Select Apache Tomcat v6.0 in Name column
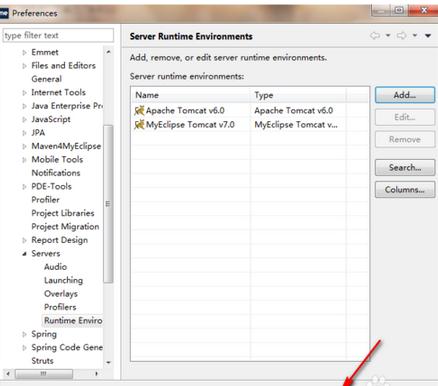The height and width of the screenshot is (386, 438). click(x=185, y=110)
